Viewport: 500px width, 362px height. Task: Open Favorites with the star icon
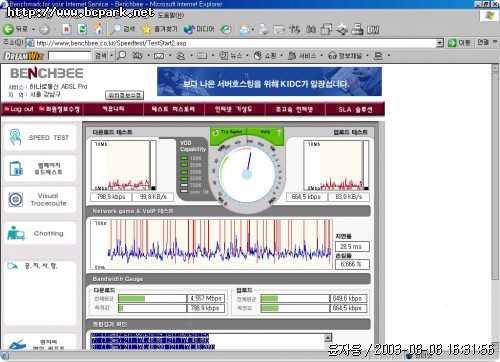pos(146,29)
